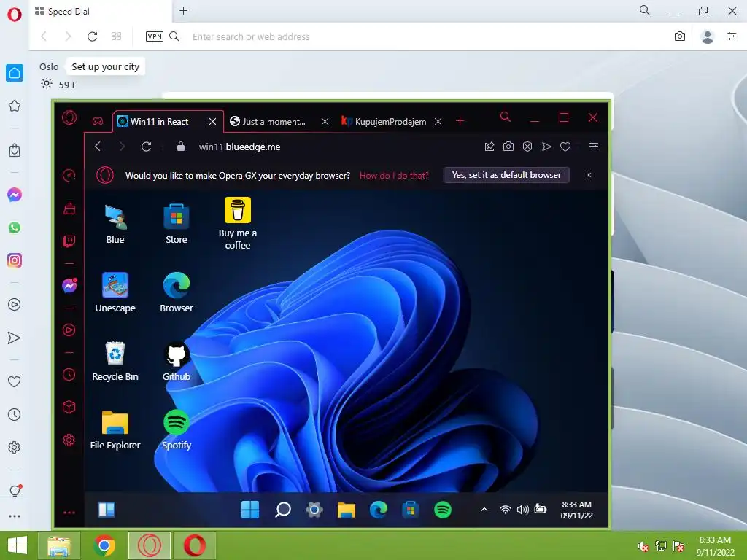
Task: Open Twitch in Opera GX sidebar
Action: click(69, 241)
